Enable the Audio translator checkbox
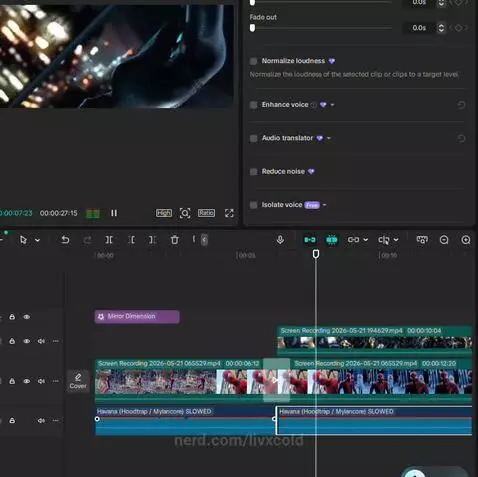Screen dimensions: 478x477 (x=253, y=138)
